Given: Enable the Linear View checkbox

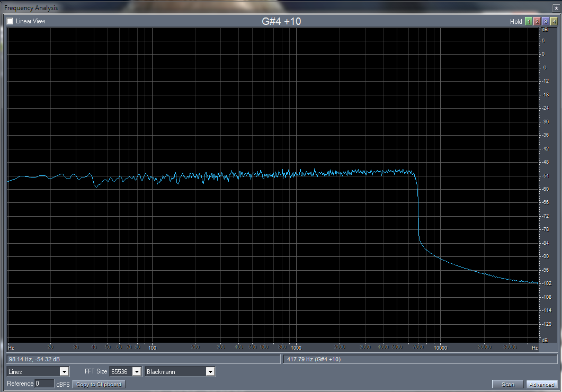Looking at the screenshot, I should [x=10, y=21].
